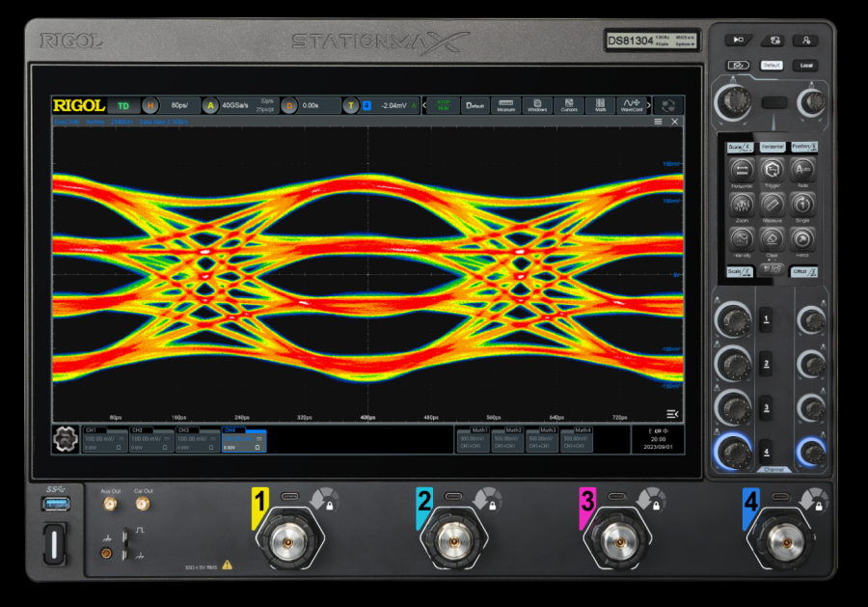
Task: Open the result sidebar expander in the waveform corner
Action: pos(672,414)
